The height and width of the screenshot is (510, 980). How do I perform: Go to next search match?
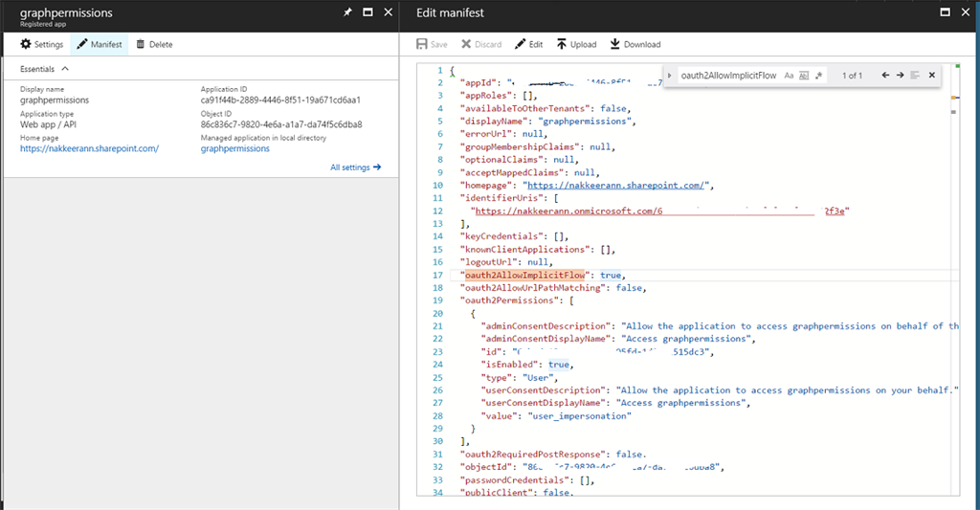[x=901, y=76]
